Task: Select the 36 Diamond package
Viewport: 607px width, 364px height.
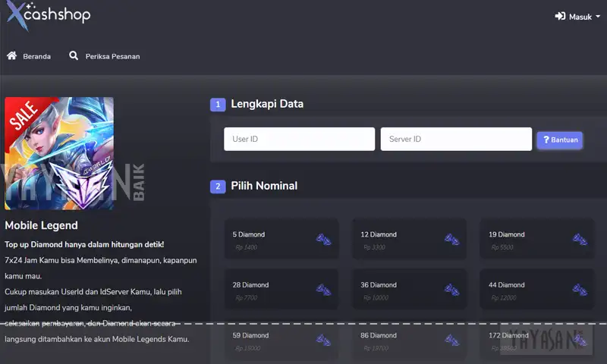Action: pyautogui.click(x=409, y=290)
